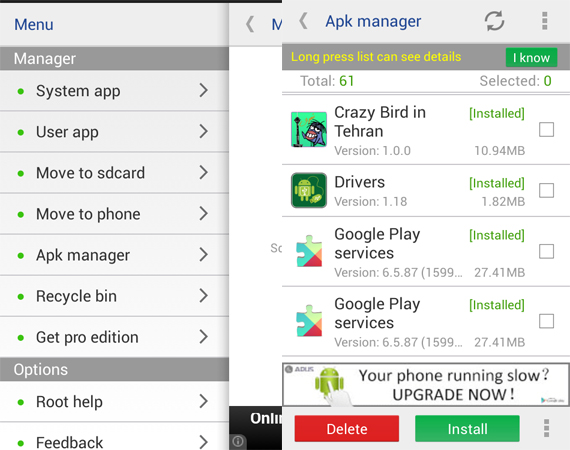570x450 pixels.
Task: Tick the Drivers apk checkbox
Action: click(546, 190)
